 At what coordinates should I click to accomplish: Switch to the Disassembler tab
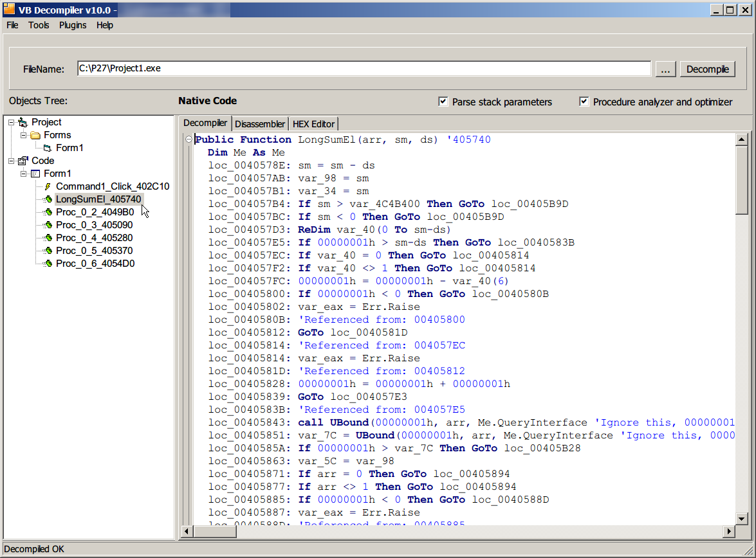point(259,124)
